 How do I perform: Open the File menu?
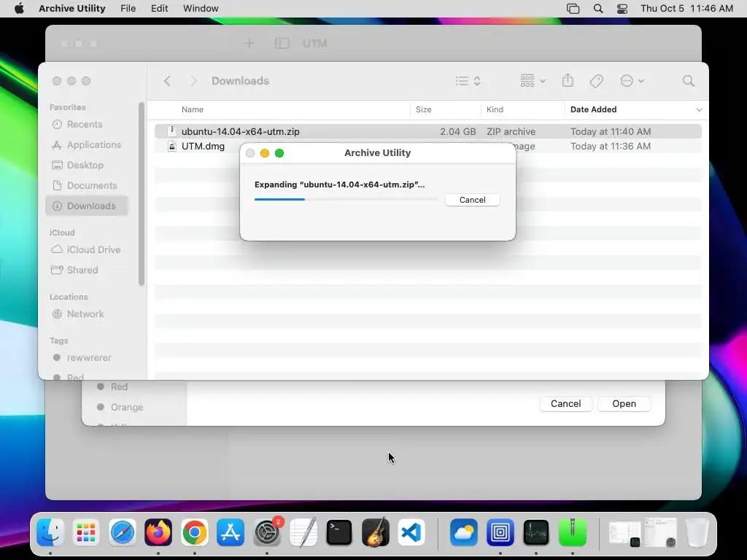(x=128, y=9)
